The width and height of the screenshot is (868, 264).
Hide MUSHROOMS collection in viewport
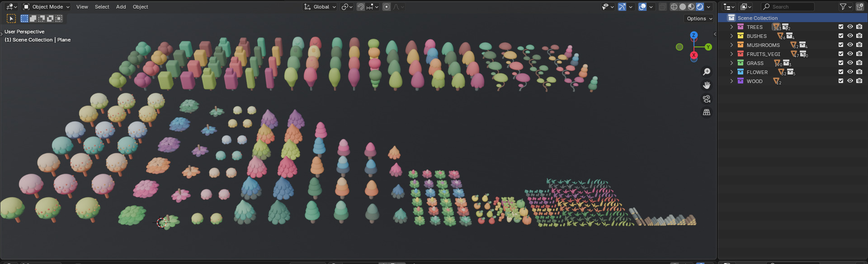pyautogui.click(x=850, y=45)
